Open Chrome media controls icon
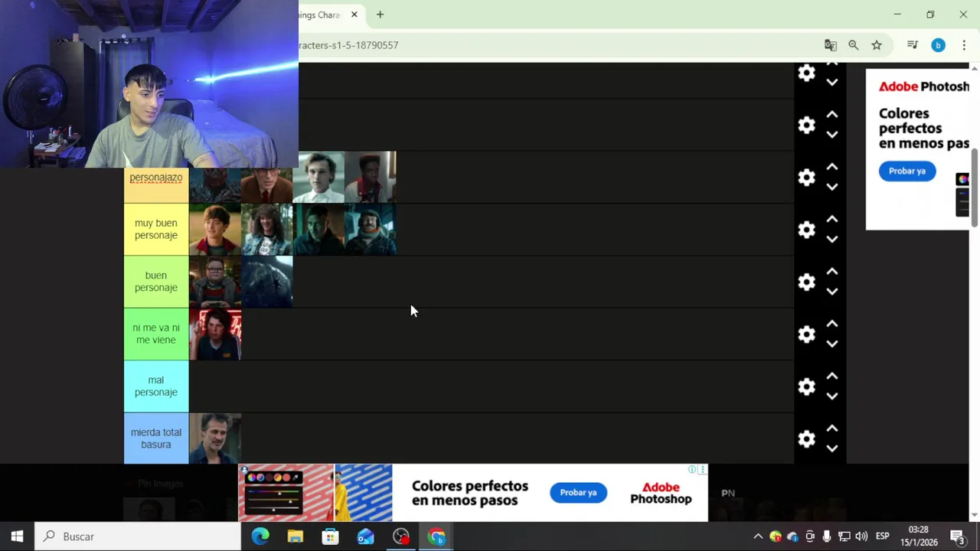This screenshot has width=980, height=551. coord(913,45)
